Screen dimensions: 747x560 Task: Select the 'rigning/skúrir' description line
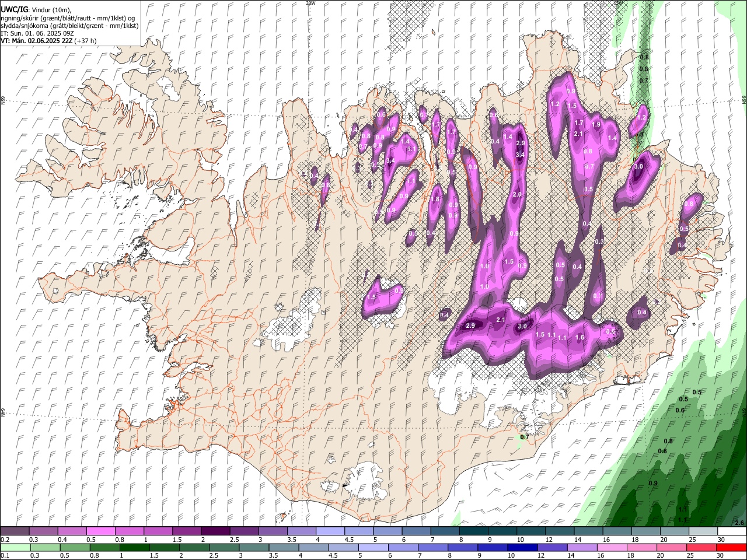click(x=68, y=18)
